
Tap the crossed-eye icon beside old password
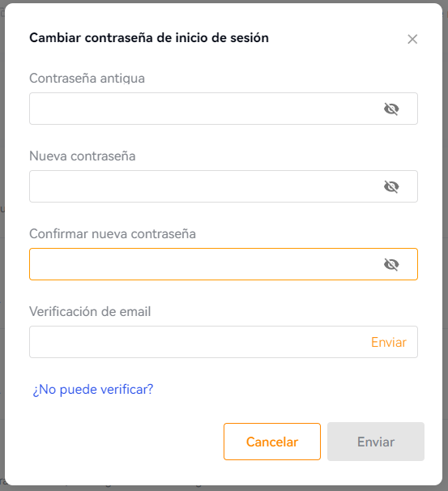pos(391,109)
